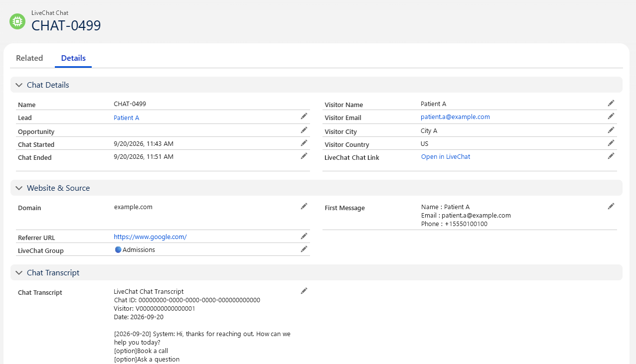This screenshot has height=364, width=636.
Task: Edit the Chat Transcript pencil icon
Action: coord(304,291)
